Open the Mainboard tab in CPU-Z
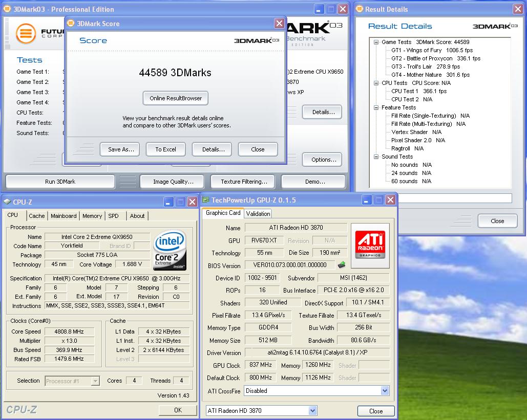Viewport: 527px width, 420px height. [64, 216]
